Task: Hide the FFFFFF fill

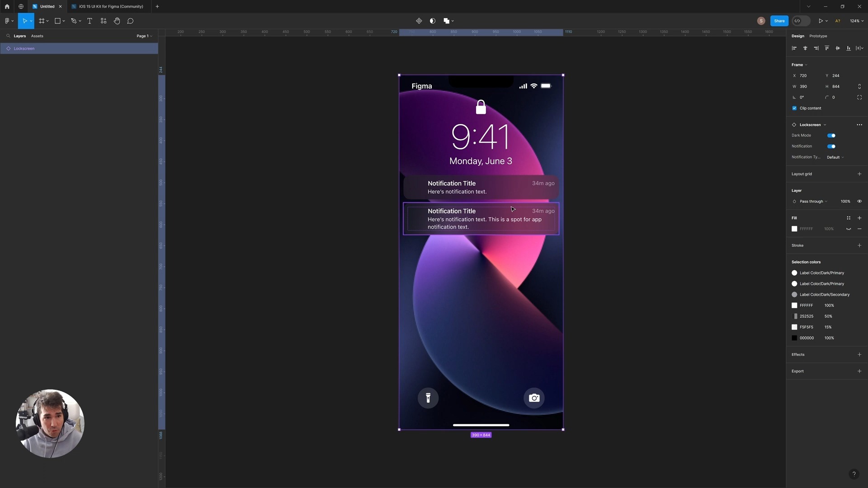Action: point(849,229)
